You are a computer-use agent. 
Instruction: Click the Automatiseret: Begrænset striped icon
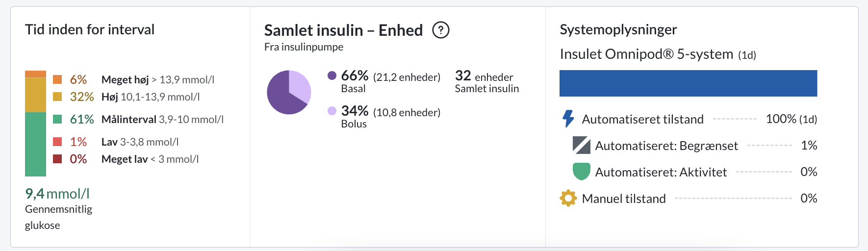pos(581,145)
